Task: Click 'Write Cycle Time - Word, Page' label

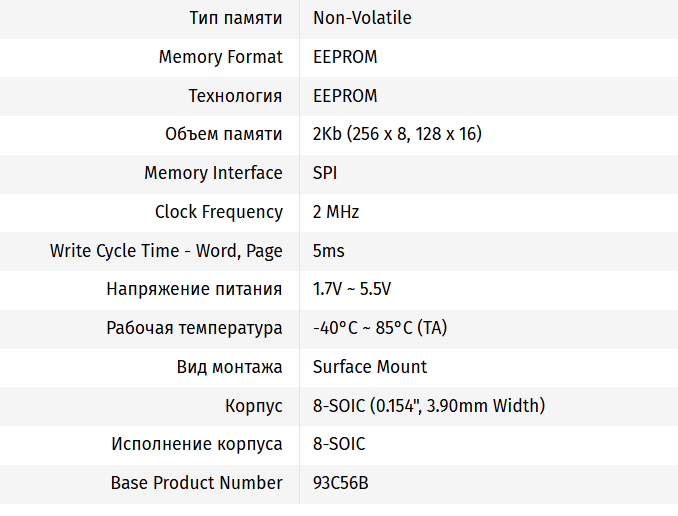Action: (166, 251)
